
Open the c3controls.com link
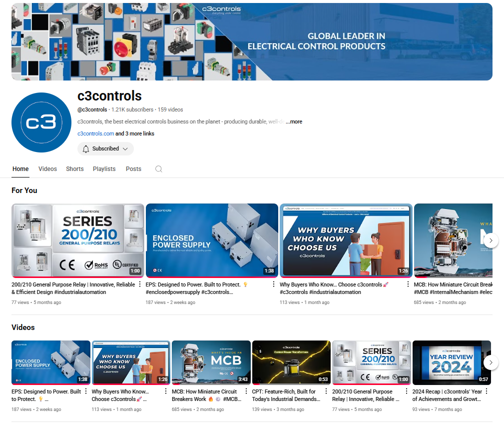click(96, 133)
